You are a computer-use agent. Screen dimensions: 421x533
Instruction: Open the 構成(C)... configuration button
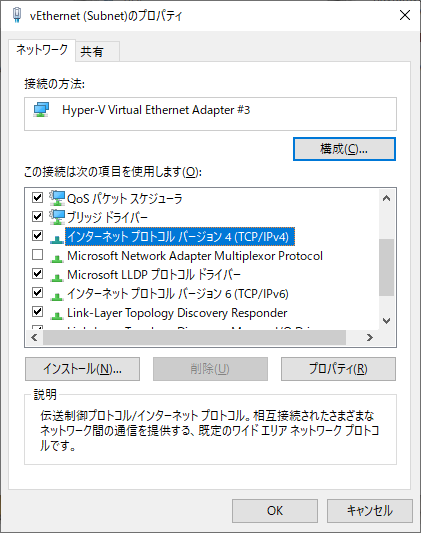click(x=344, y=149)
